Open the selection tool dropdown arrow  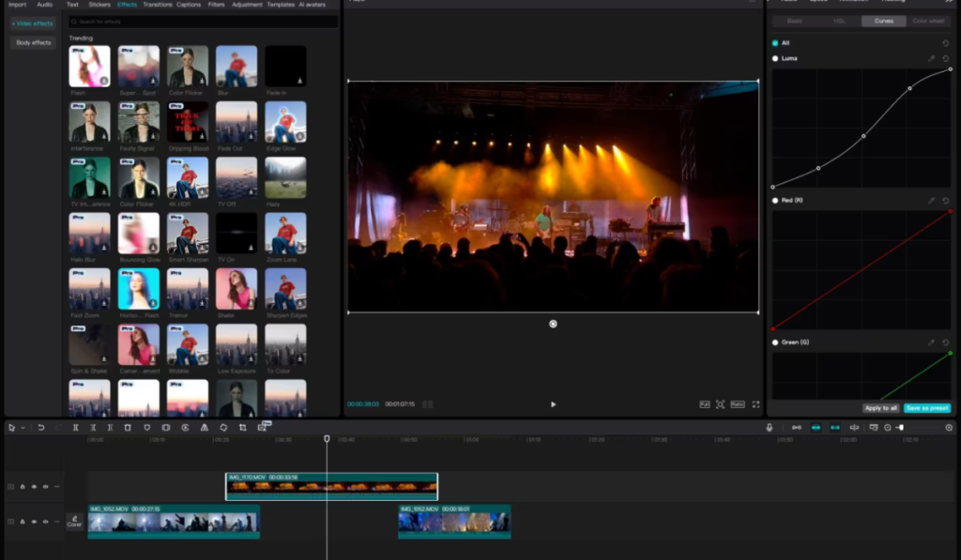coord(23,429)
